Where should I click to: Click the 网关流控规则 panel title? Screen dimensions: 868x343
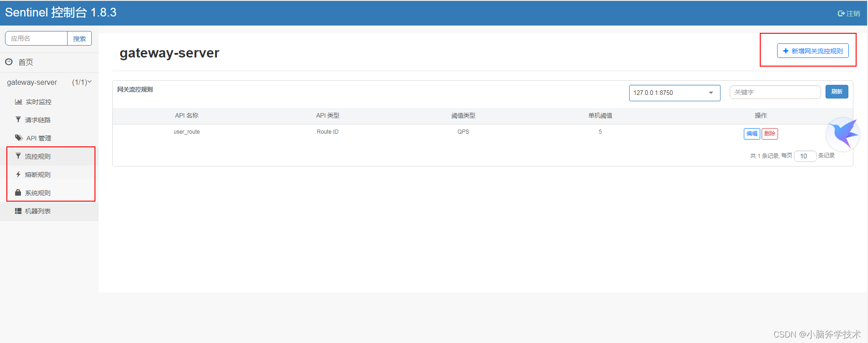point(135,89)
